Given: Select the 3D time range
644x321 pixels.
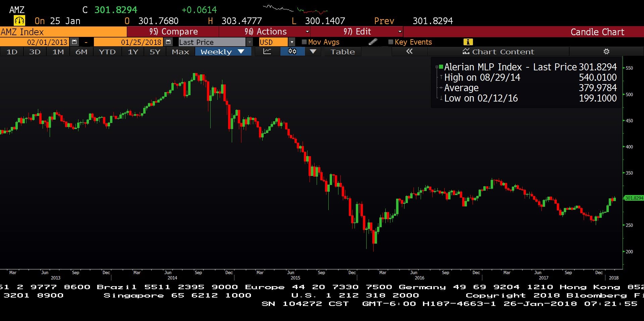Looking at the screenshot, I should (x=35, y=52).
